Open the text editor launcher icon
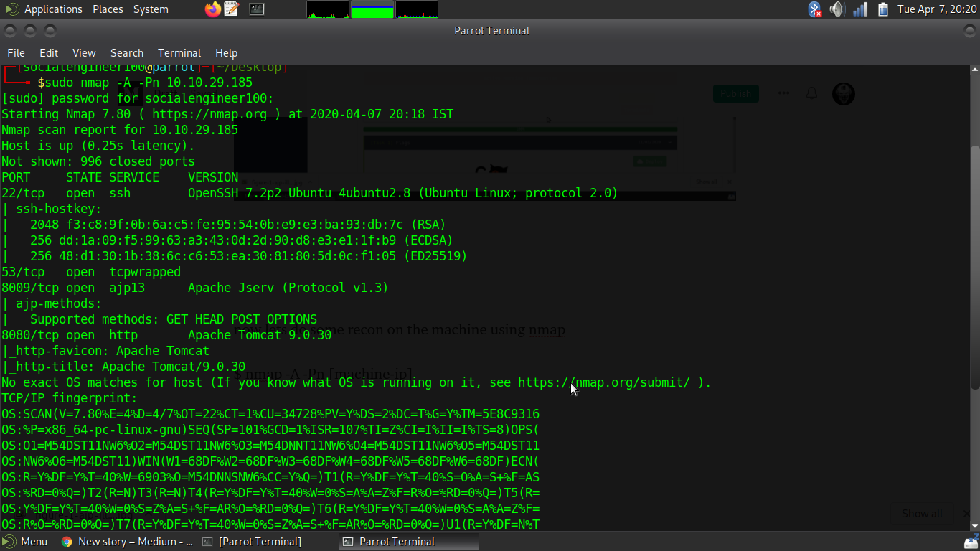Image resolution: width=980 pixels, height=551 pixels. [231, 9]
